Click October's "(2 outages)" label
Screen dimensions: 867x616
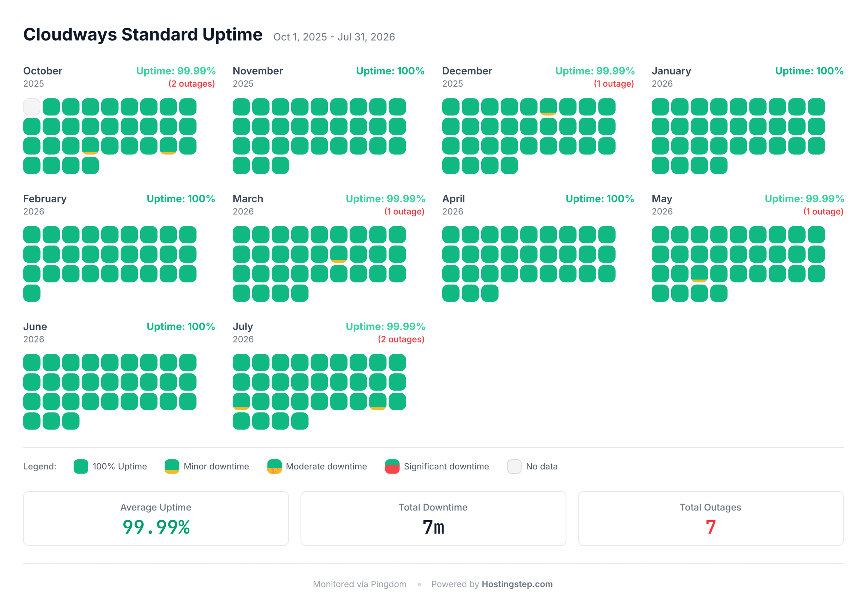pos(192,84)
